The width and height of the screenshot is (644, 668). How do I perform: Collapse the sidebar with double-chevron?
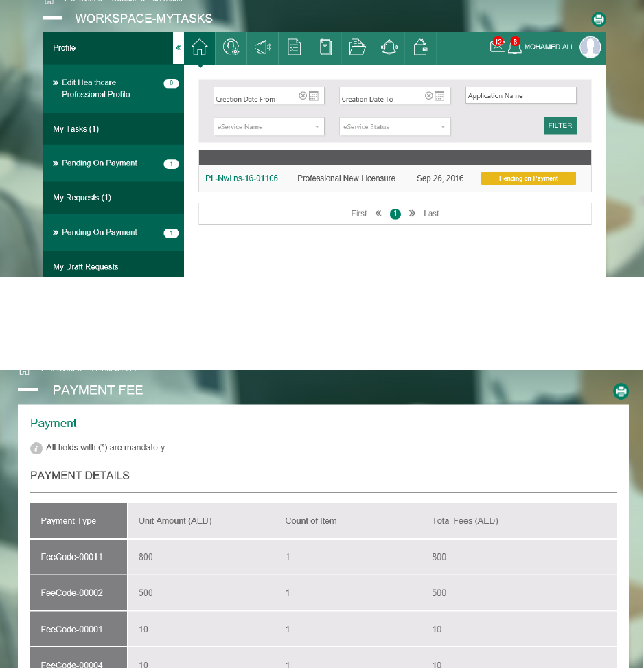click(x=179, y=48)
